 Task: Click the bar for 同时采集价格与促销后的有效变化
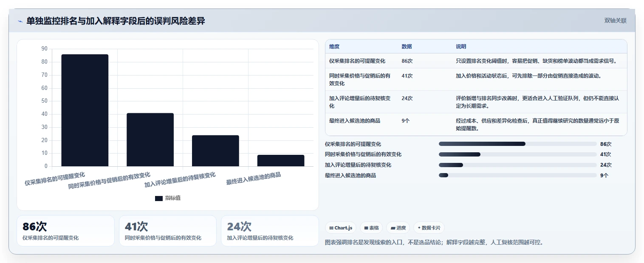tap(150, 140)
